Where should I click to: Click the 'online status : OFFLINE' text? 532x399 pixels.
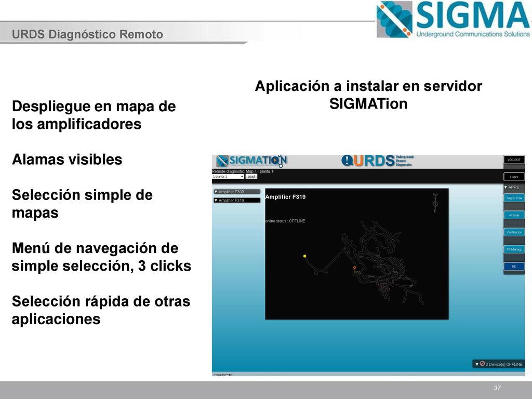pos(285,221)
